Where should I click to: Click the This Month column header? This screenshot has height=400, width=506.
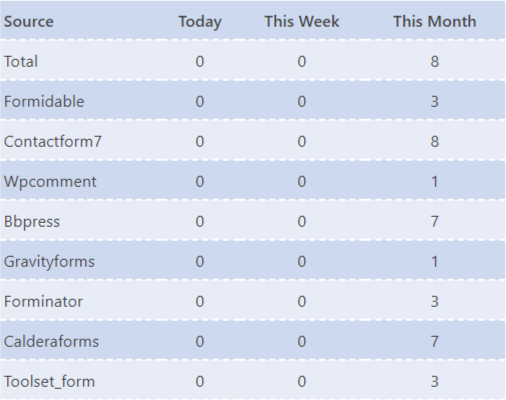pos(435,22)
